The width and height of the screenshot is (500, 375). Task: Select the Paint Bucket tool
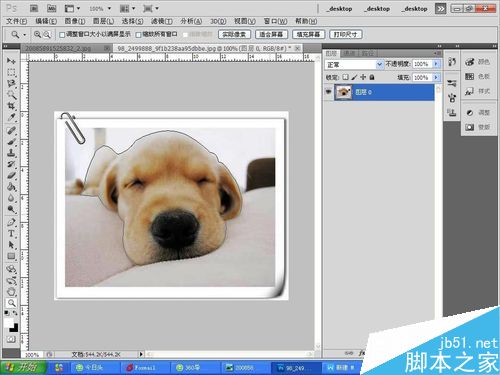(11, 187)
